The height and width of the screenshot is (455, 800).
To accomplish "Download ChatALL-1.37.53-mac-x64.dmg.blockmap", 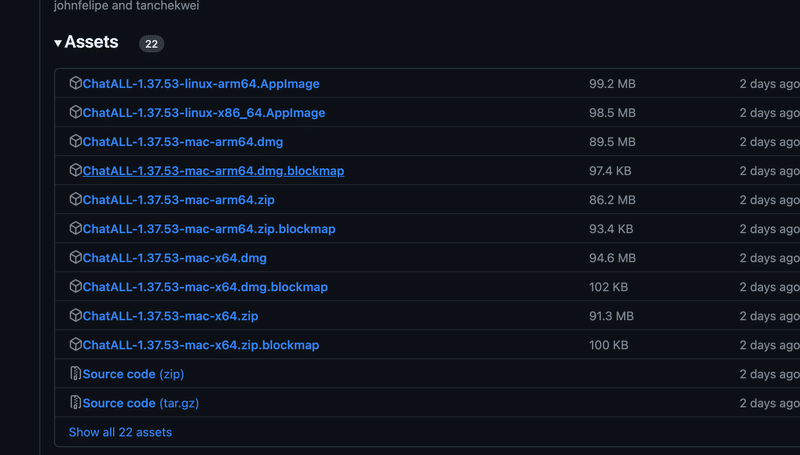I will 205,287.
